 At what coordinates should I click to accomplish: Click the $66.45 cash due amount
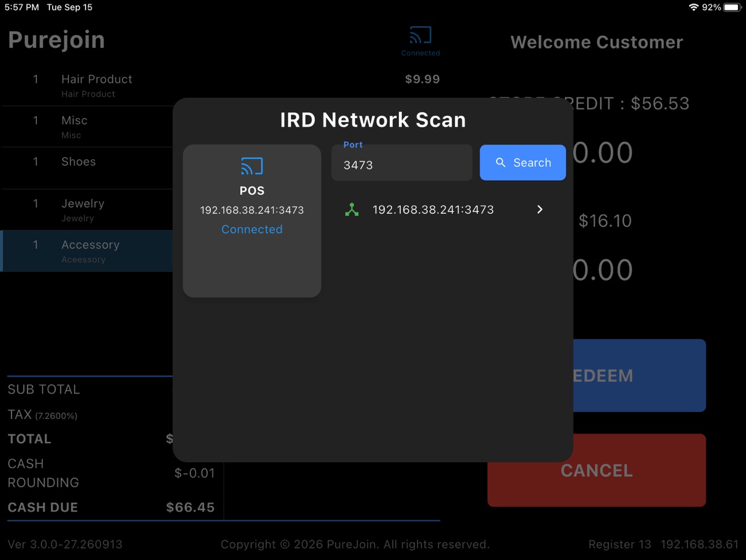coord(190,507)
